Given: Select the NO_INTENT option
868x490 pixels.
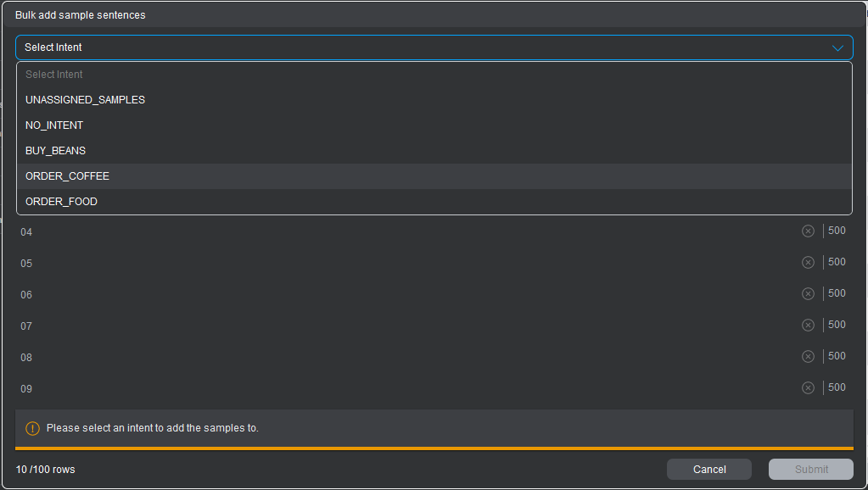Looking at the screenshot, I should [54, 125].
